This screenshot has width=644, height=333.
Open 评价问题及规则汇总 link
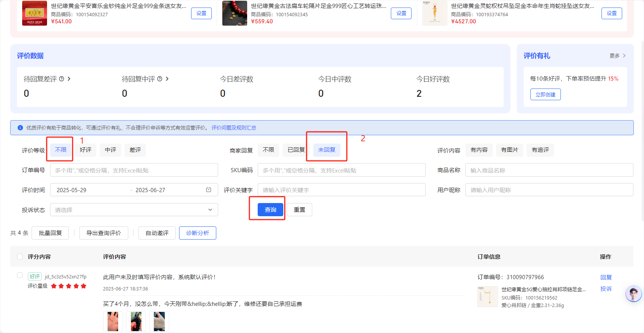tap(234, 128)
